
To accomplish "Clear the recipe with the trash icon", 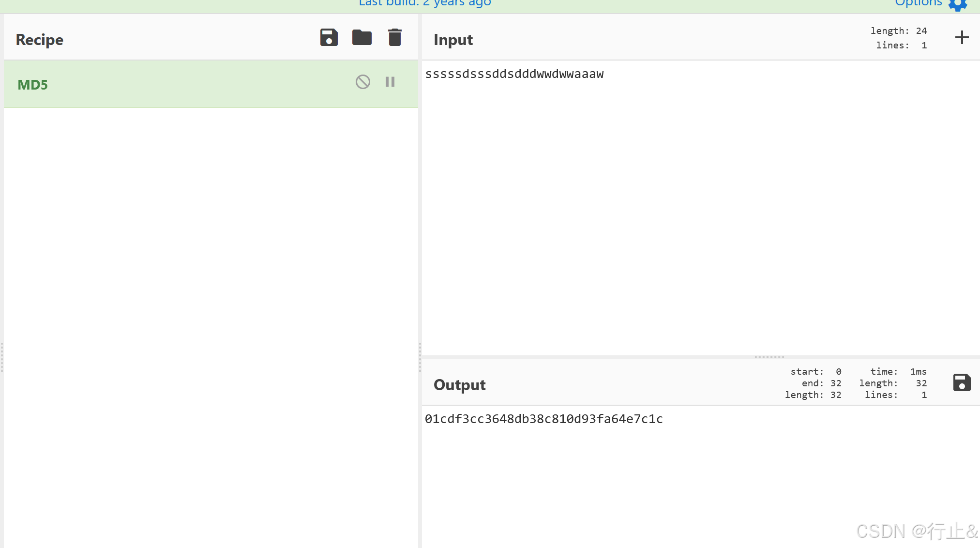I will coord(394,37).
